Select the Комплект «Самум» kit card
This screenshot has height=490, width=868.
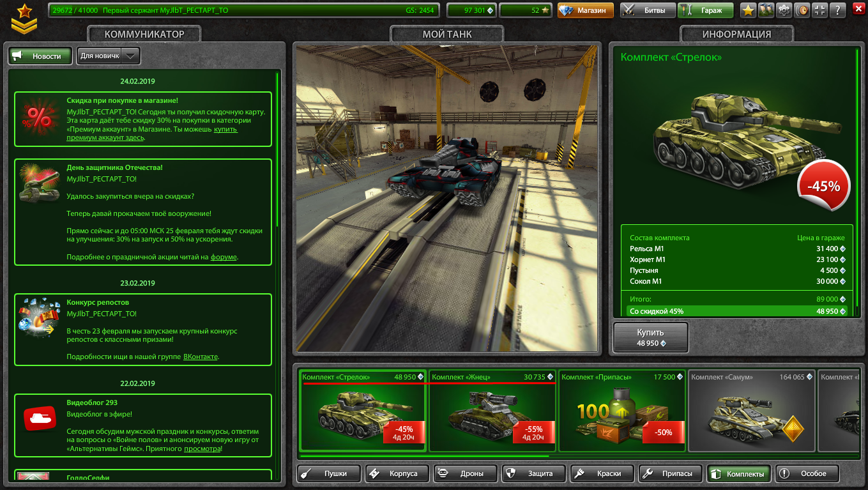point(751,410)
